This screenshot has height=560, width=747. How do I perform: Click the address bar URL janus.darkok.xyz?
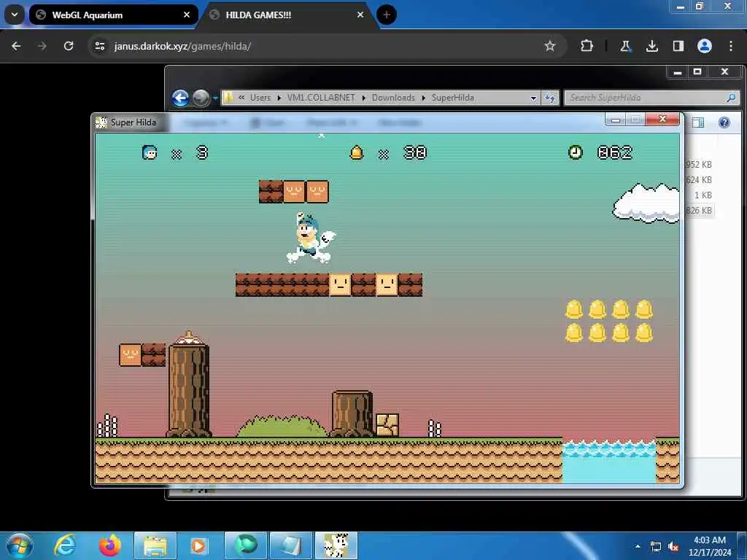pos(182,46)
